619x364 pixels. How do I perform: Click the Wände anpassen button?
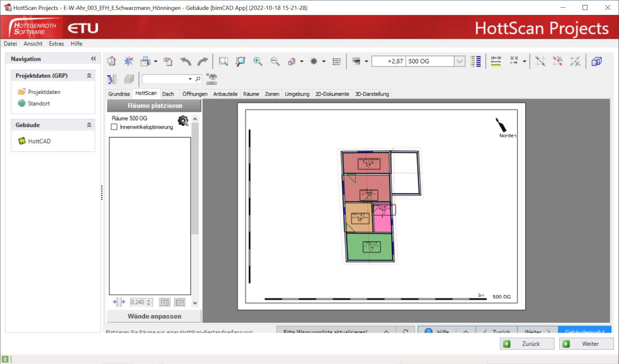154,316
